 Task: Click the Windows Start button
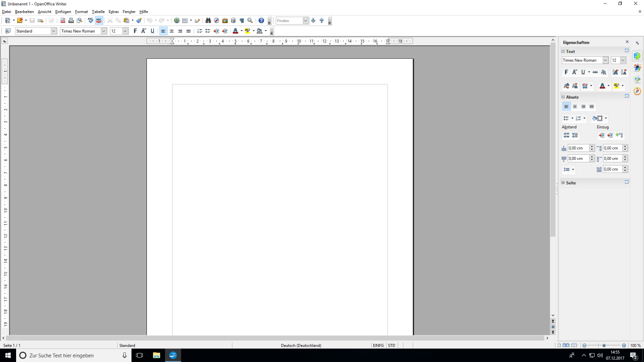click(8, 355)
